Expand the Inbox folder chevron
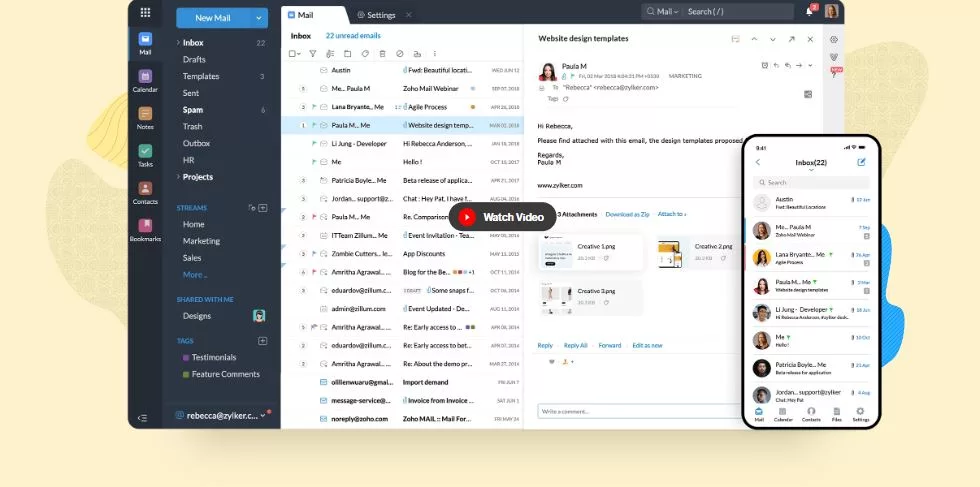 coord(178,43)
